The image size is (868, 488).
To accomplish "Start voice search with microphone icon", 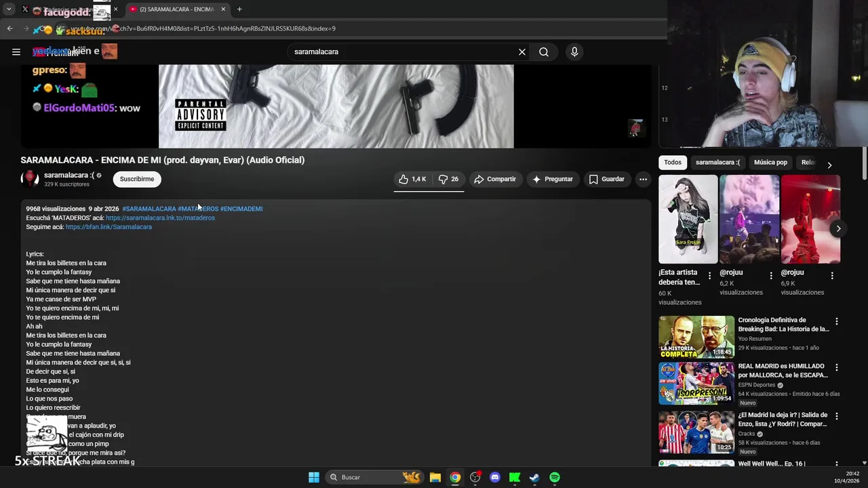I will (574, 52).
